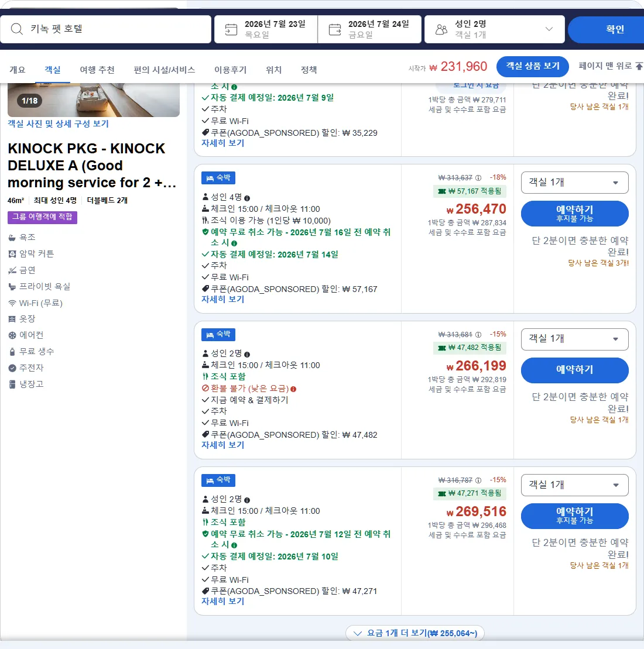Expand 요금 1개 더 보기 rates

coord(415,633)
